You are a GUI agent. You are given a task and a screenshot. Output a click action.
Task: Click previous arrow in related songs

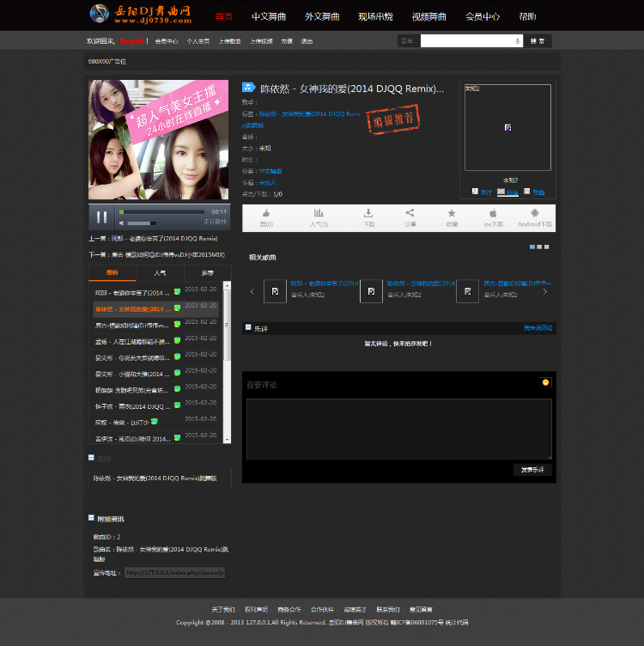pyautogui.click(x=252, y=292)
